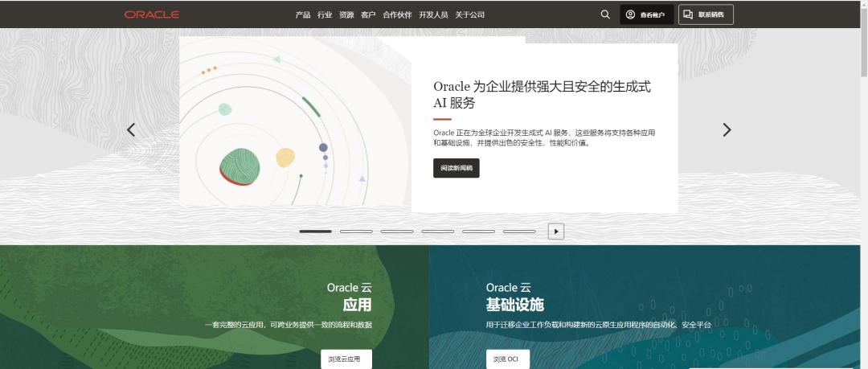Image resolution: width=868 pixels, height=369 pixels.
Task: Open the search magnifier icon
Action: [605, 15]
